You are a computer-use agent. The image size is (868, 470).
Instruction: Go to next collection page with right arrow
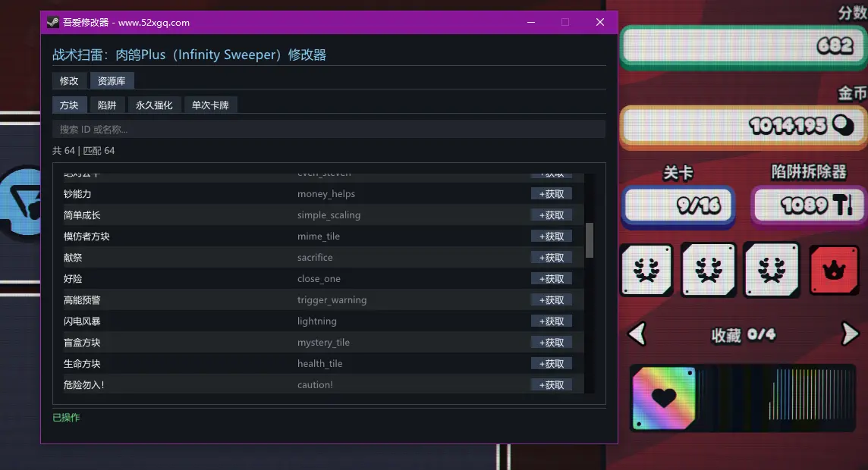pyautogui.click(x=850, y=334)
